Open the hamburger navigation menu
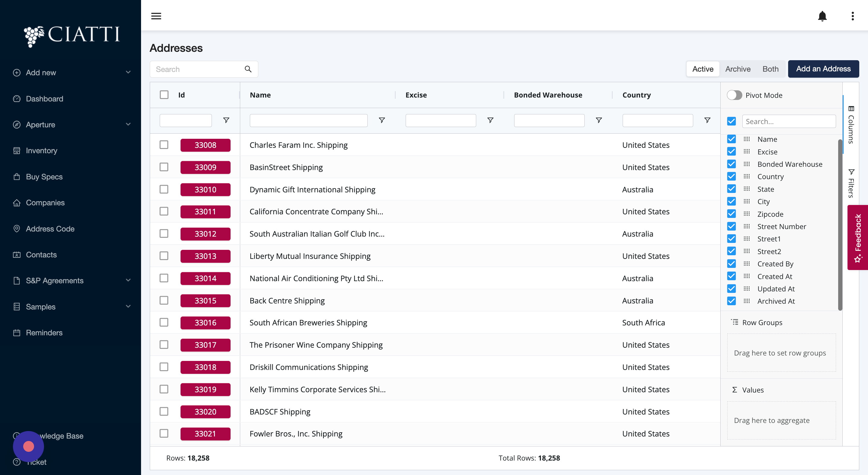Screen dimensions: 868x475 coord(156,16)
